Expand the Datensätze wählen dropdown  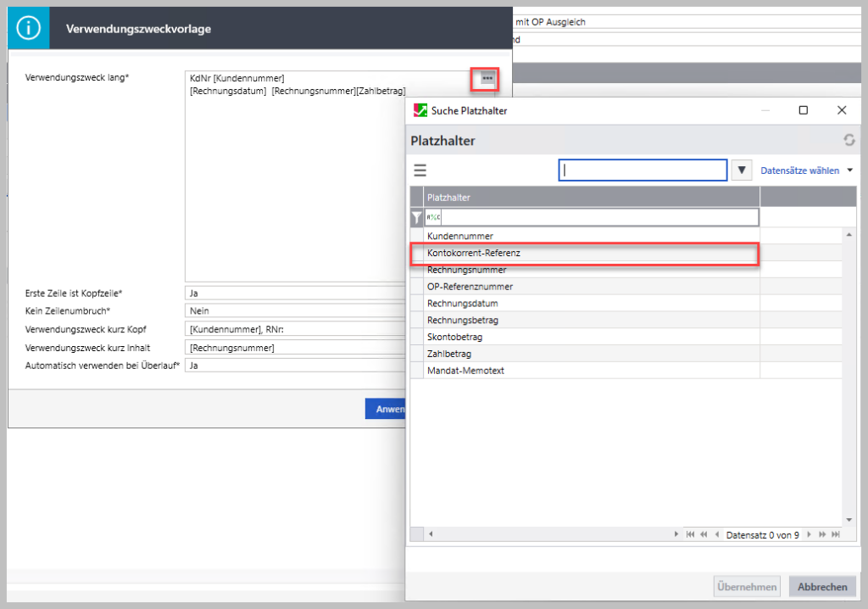849,170
